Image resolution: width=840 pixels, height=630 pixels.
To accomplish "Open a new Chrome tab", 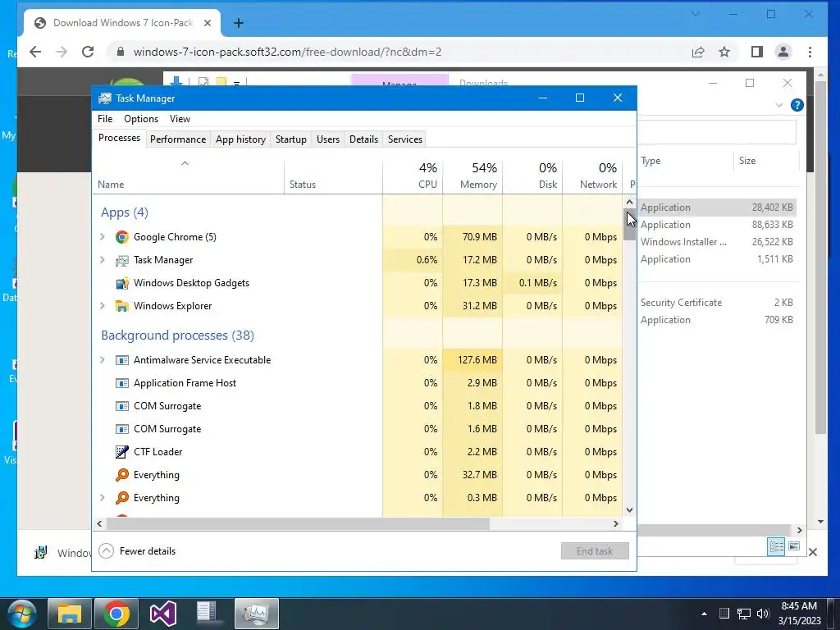I will [x=239, y=23].
